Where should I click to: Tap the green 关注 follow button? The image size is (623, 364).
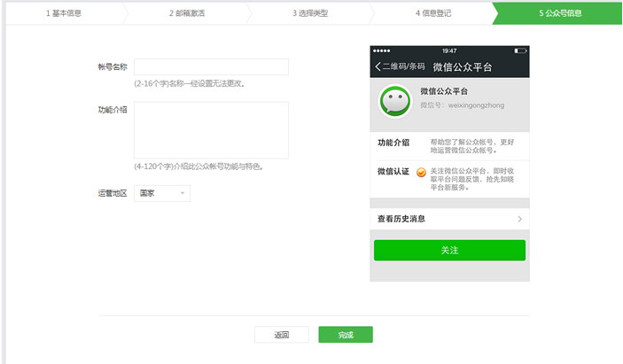tap(449, 251)
